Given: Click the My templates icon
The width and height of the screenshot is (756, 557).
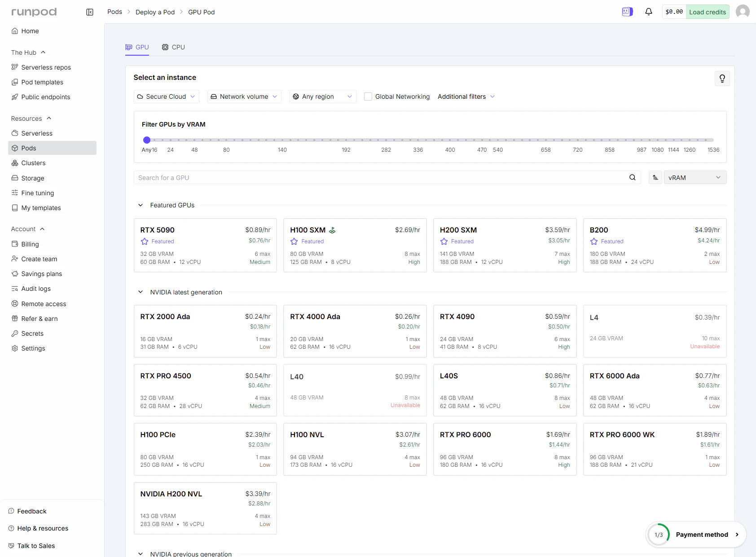Looking at the screenshot, I should pos(15,208).
